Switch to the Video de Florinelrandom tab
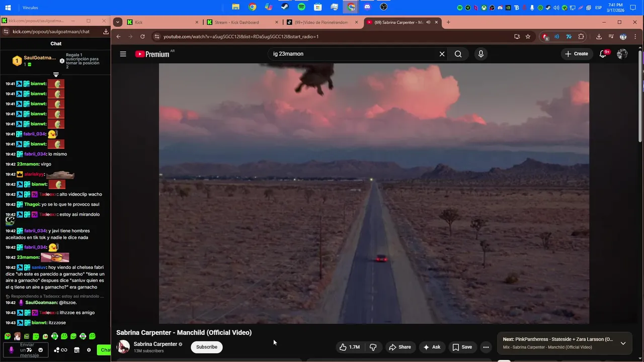This screenshot has height=362, width=644. (322, 22)
